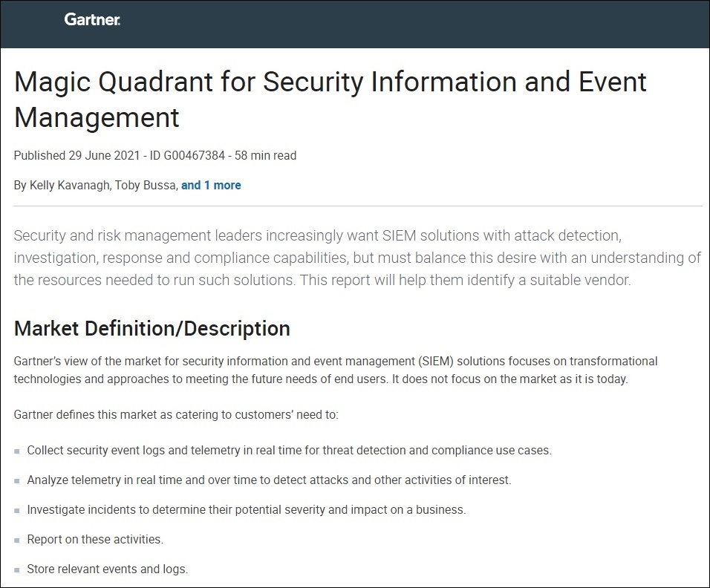Click the published date 29 June 2021
This screenshot has height=588, width=710.
(x=107, y=156)
